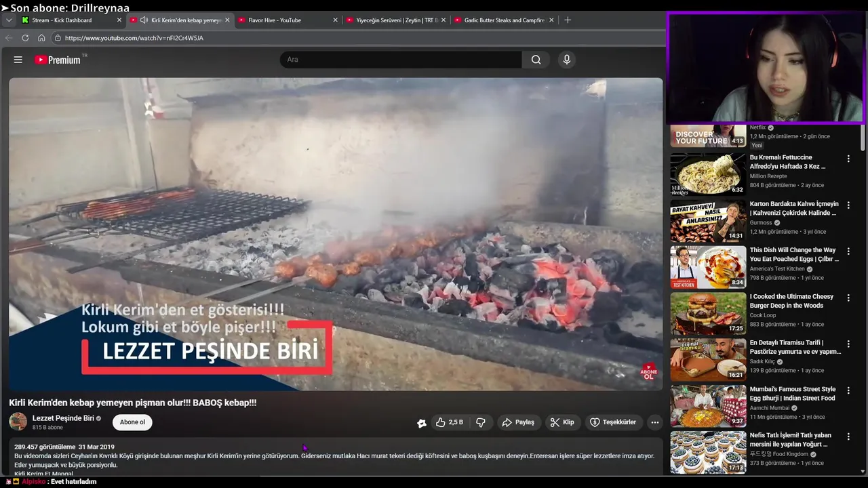The height and width of the screenshot is (488, 868).
Task: Open Aamchi Mumbai channel name
Action: tap(770, 408)
